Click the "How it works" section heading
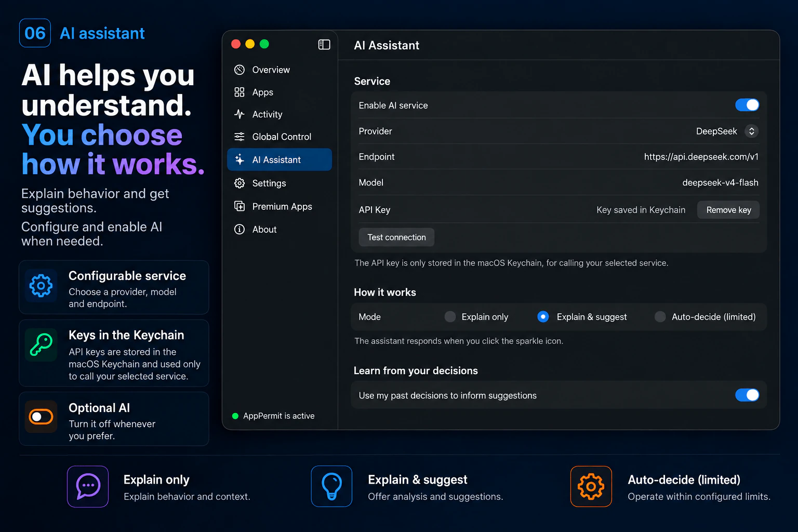Image resolution: width=798 pixels, height=532 pixels. 385,292
